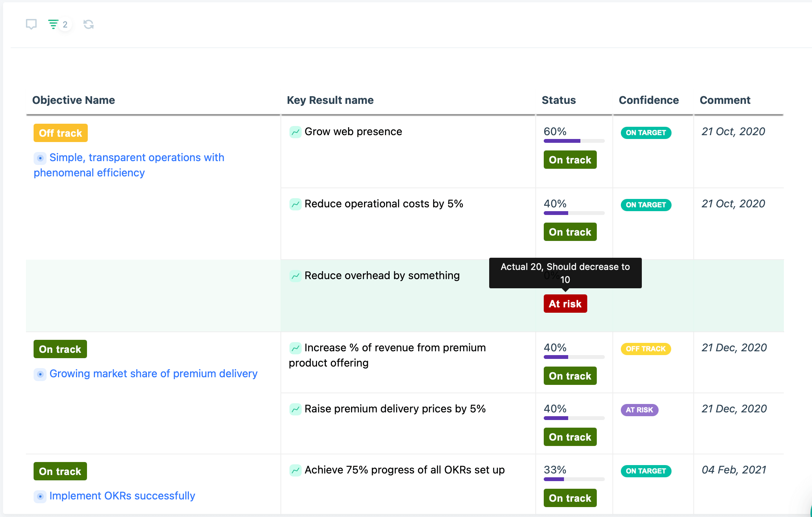The width and height of the screenshot is (812, 517).
Task: Click the 33% status value
Action: click(555, 470)
